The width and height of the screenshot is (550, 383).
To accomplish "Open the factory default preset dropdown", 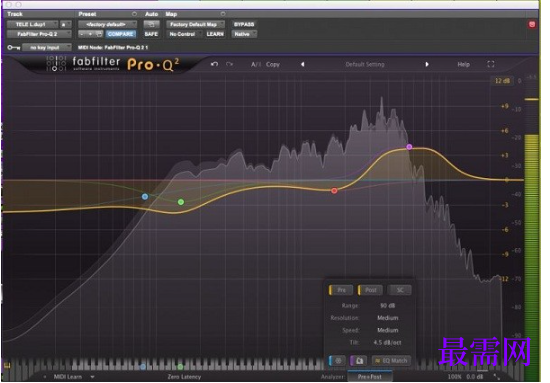I will (107, 24).
